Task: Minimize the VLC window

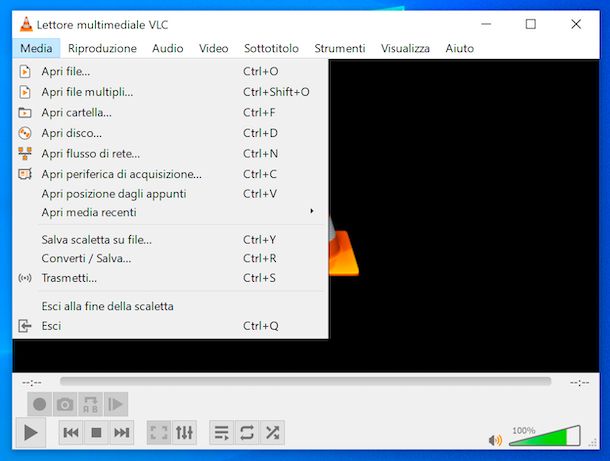Action: pyautogui.click(x=486, y=24)
